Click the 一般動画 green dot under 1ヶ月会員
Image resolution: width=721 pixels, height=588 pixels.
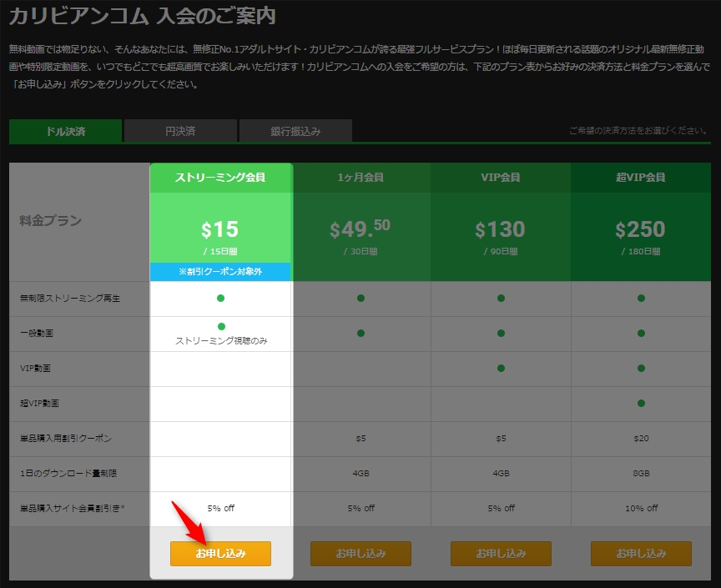(x=360, y=333)
